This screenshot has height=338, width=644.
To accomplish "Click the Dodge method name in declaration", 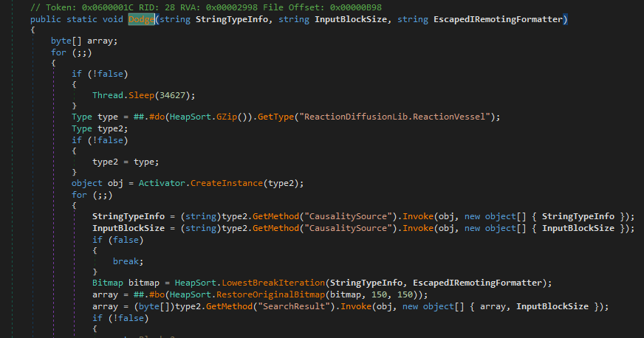I will pos(138,18).
